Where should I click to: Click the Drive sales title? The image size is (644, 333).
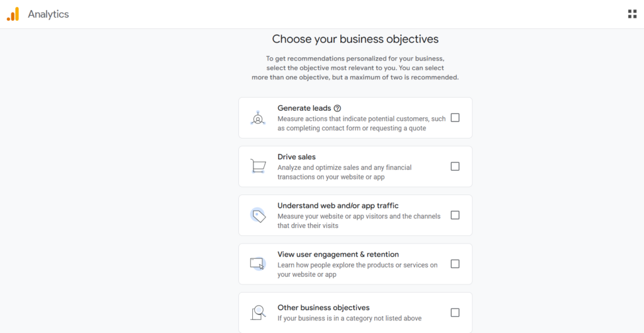(296, 157)
